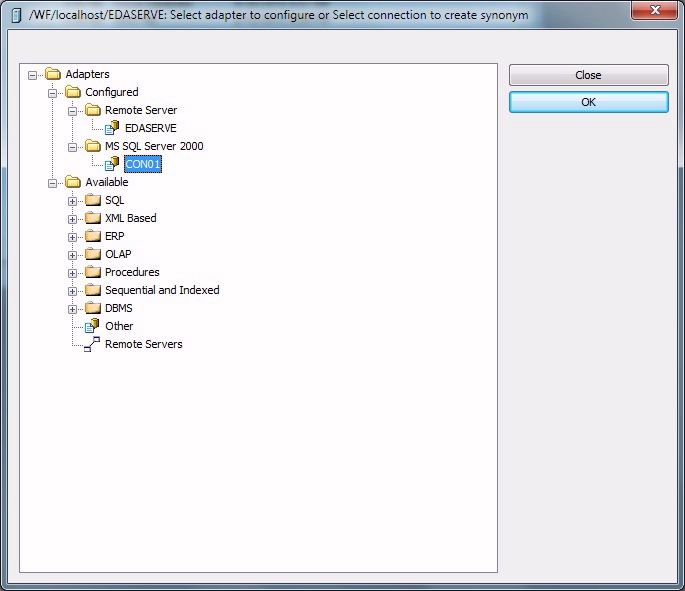Expand the Sequential and Indexed node

73,291
